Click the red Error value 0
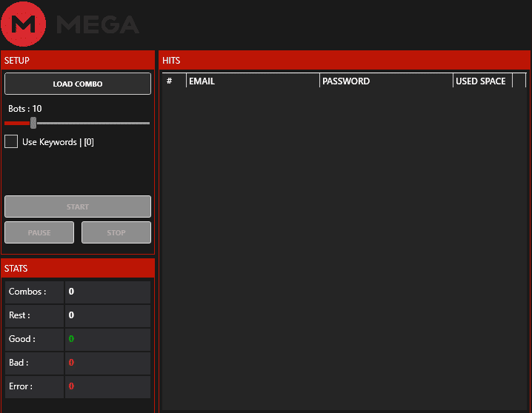 (71, 386)
